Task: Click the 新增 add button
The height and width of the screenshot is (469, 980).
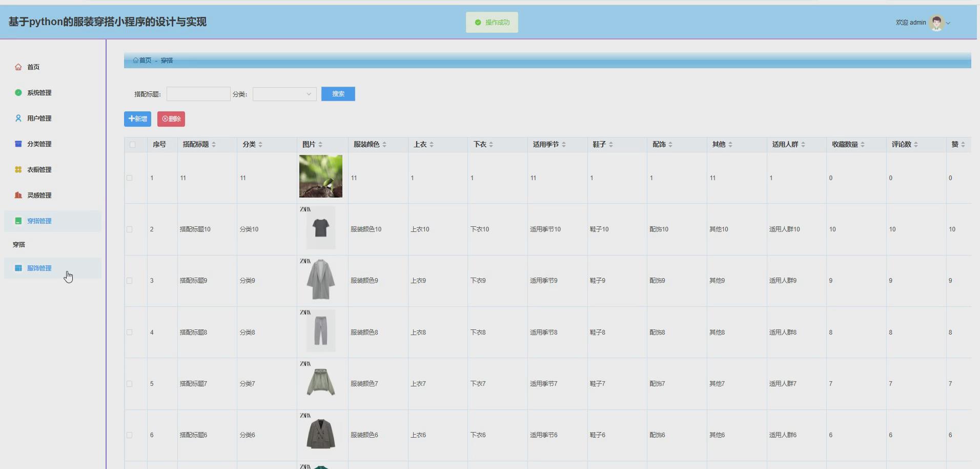Action: (137, 119)
